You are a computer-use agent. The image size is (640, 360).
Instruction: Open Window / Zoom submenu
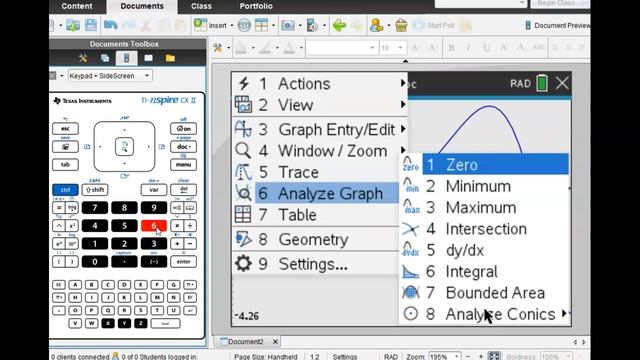pos(320,151)
